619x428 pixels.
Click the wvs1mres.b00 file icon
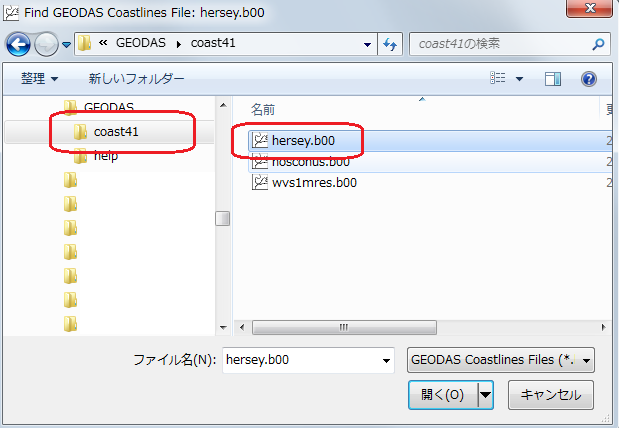(260, 182)
